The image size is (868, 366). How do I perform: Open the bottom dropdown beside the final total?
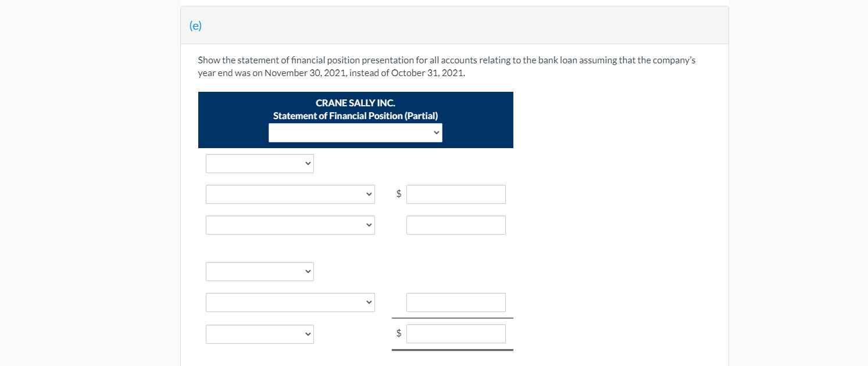tap(259, 334)
